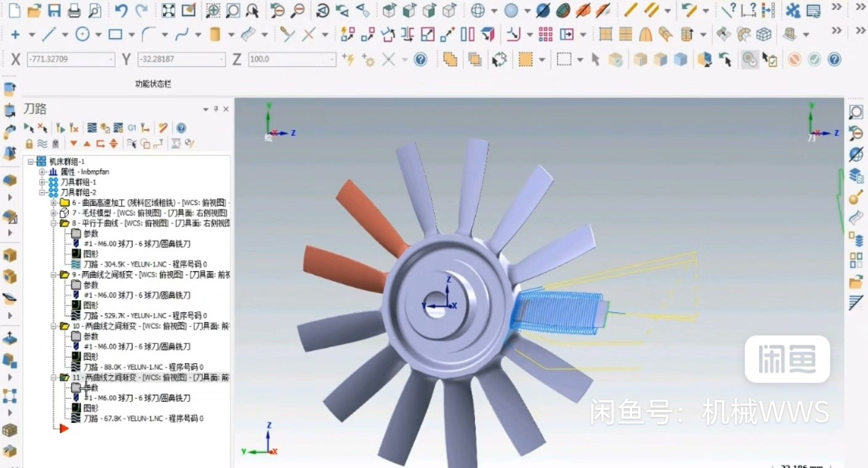Undo the last action
Image resolution: width=868 pixels, height=468 pixels.
click(x=121, y=10)
